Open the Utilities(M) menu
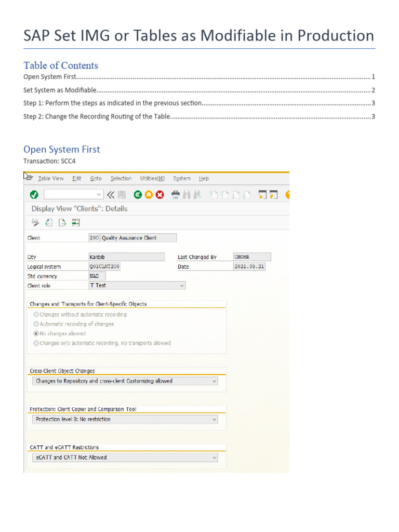Screen dimensions: 399x532 coord(152,179)
